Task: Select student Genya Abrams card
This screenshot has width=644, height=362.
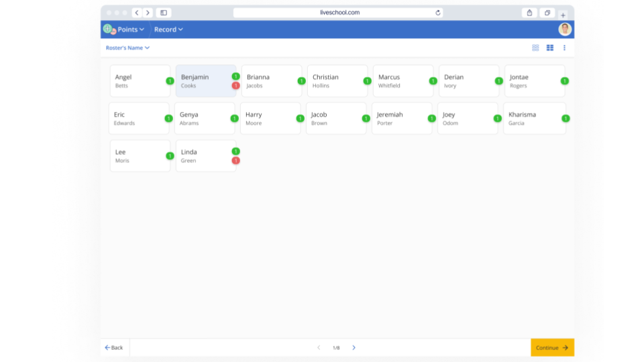Action: pyautogui.click(x=205, y=118)
